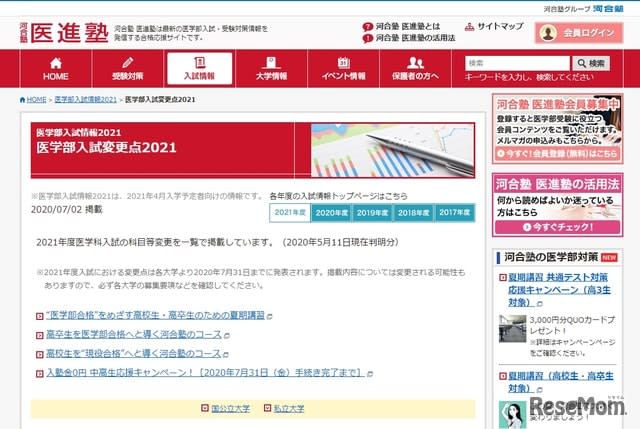640x429 pixels.
Task: Click 今すぐチェック! button in 活用法 banner
Action: [558, 227]
